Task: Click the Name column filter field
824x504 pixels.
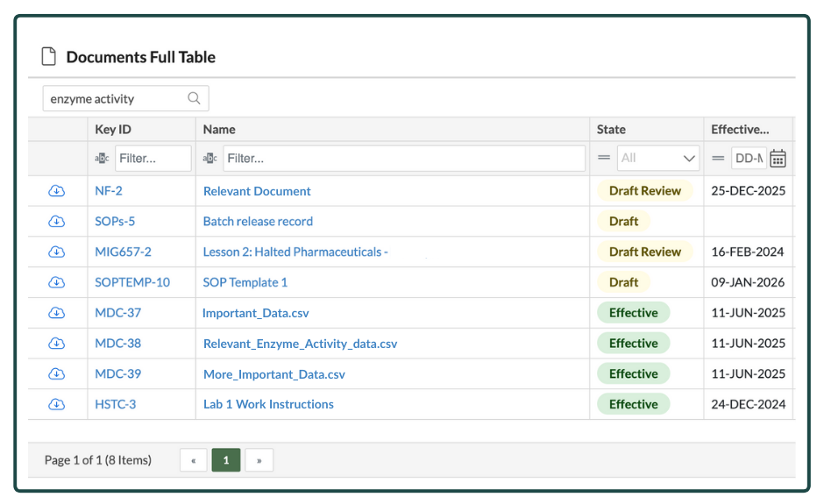Action: [x=403, y=159]
